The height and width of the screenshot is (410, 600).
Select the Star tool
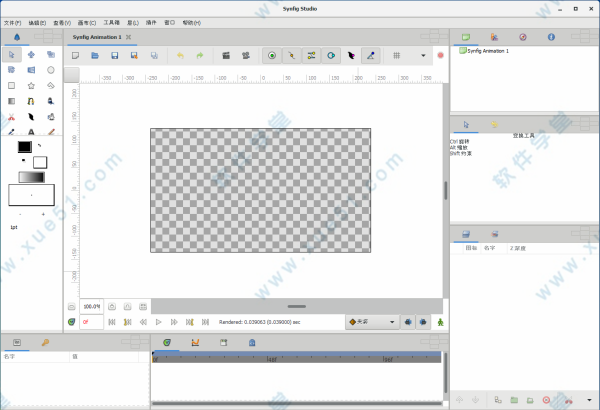point(31,85)
